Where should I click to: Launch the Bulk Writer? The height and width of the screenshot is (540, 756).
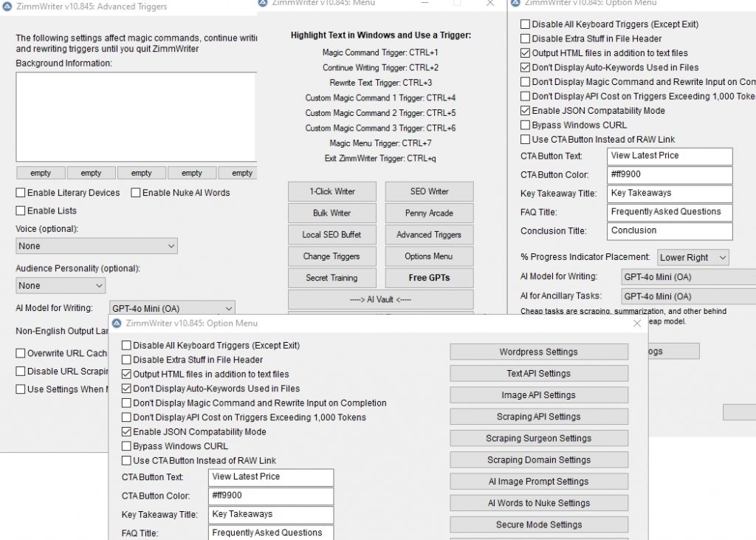point(332,213)
